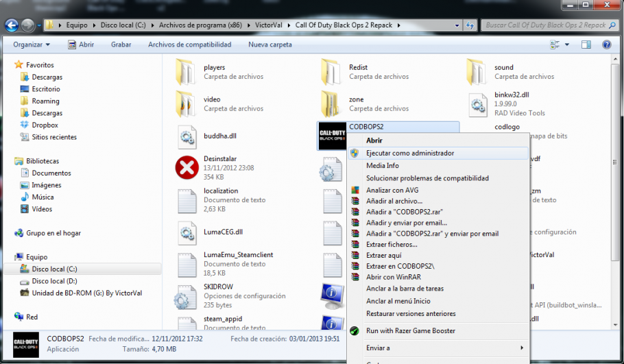Click the Grabar toolbar button

121,45
